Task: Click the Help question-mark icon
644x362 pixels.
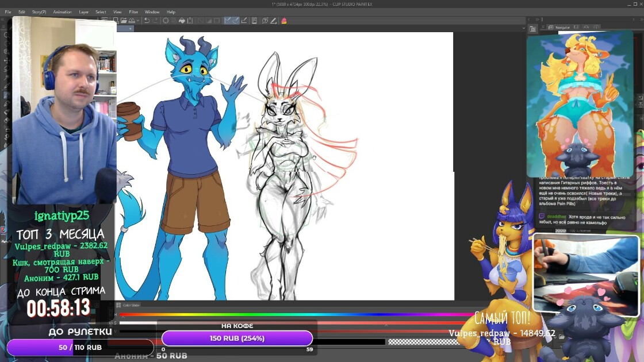Action: tap(265, 21)
